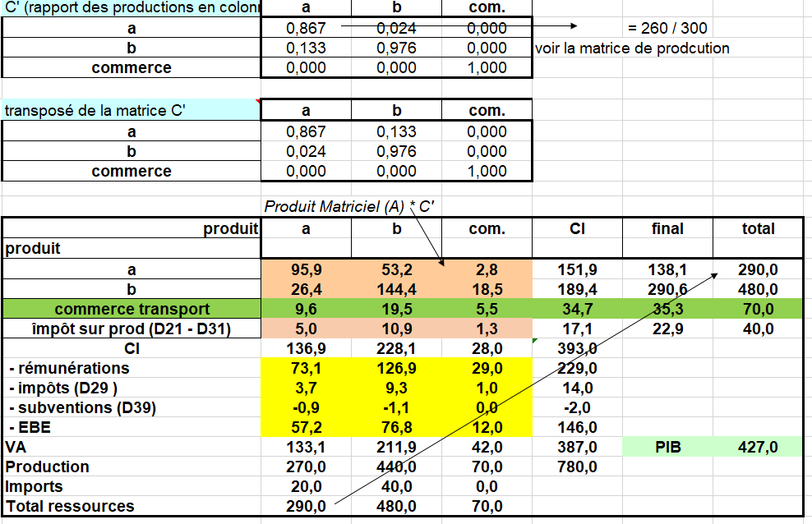The image size is (812, 524).
Task: Select the cyan 'transposé de la matrice C'' header
Action: [x=95, y=111]
